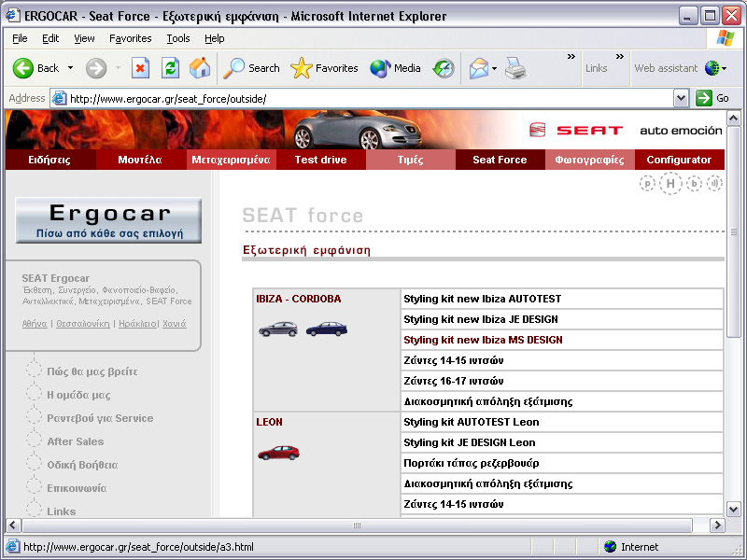Select the Φωτογραφίες navigation tab
Viewport: 747px width, 560px height.
click(x=590, y=160)
